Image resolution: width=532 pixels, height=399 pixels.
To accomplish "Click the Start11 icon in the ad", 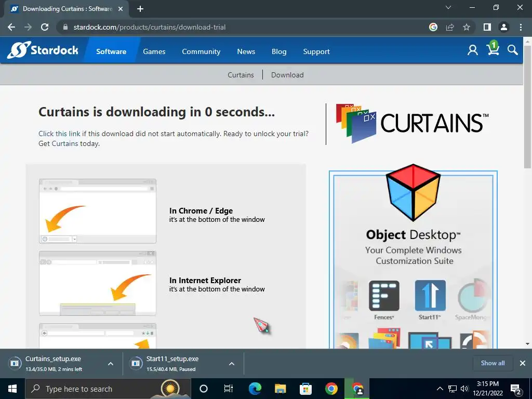I will pos(430,296).
